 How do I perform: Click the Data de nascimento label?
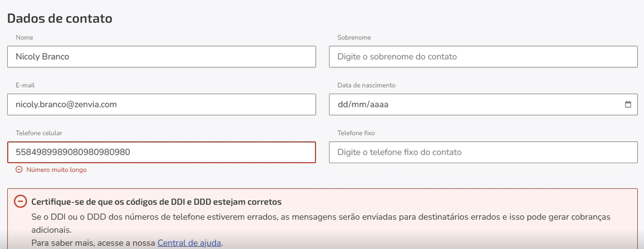coord(366,85)
